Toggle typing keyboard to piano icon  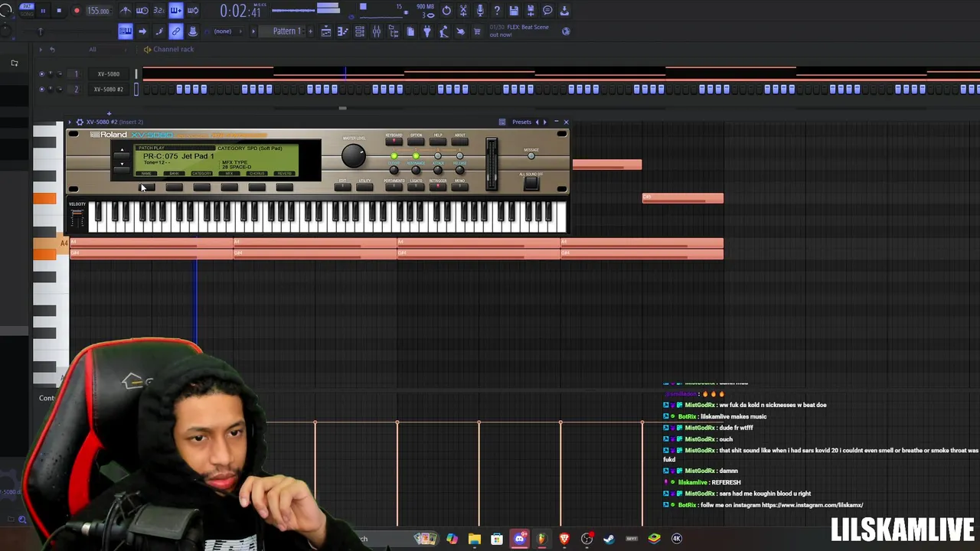(x=126, y=31)
